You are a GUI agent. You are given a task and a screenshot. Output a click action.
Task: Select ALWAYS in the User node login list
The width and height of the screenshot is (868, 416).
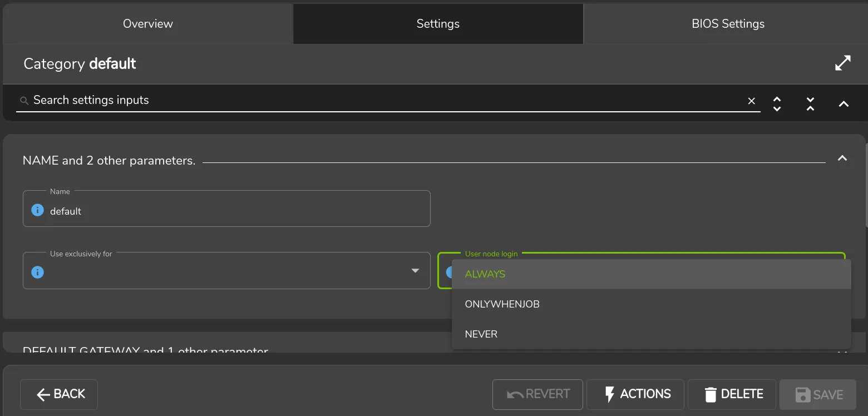pyautogui.click(x=652, y=274)
